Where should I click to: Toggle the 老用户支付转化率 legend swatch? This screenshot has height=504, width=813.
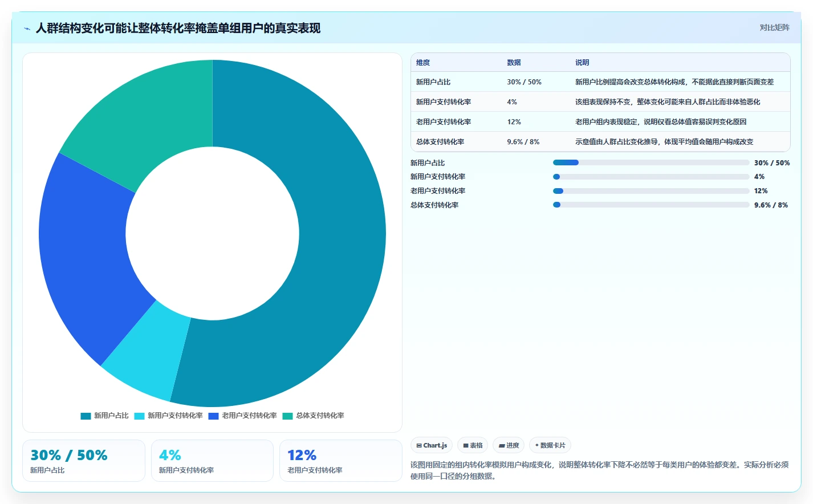point(213,416)
